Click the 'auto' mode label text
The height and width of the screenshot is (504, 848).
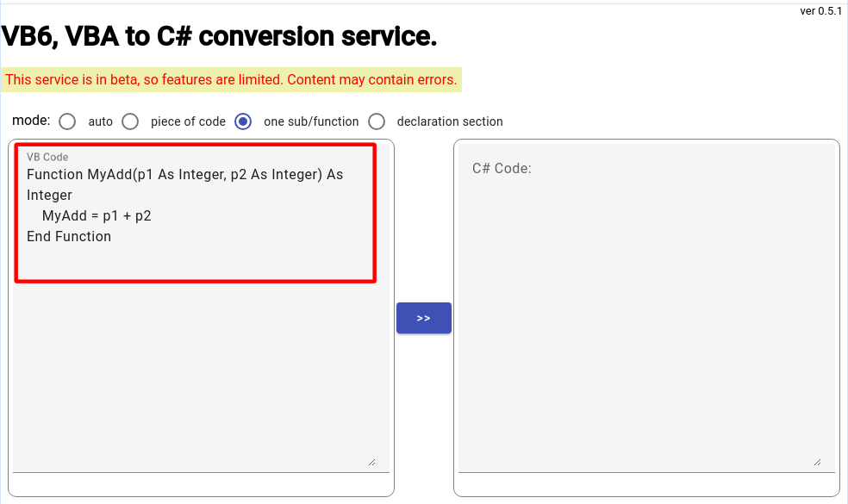click(x=100, y=121)
